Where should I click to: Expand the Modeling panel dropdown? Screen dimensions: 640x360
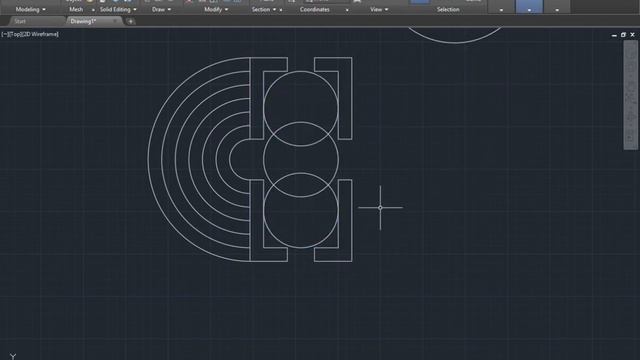point(31,9)
